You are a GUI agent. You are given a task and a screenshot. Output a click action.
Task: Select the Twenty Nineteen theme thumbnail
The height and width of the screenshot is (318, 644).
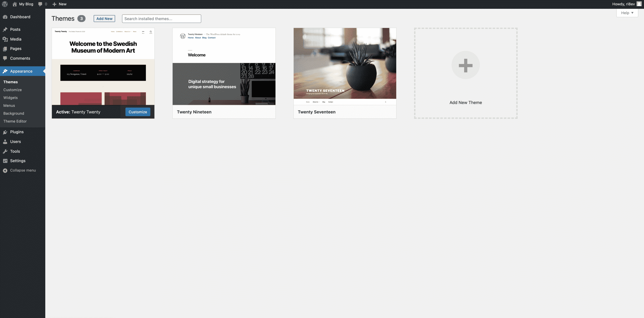tap(224, 66)
